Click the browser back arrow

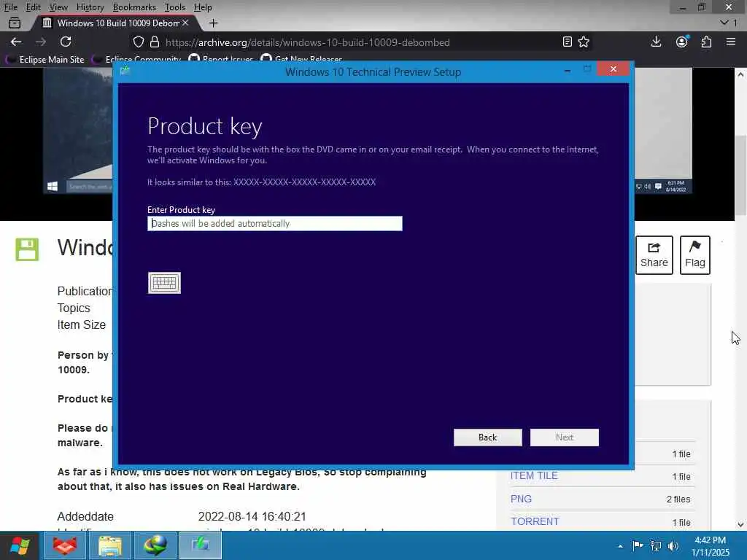[16, 42]
